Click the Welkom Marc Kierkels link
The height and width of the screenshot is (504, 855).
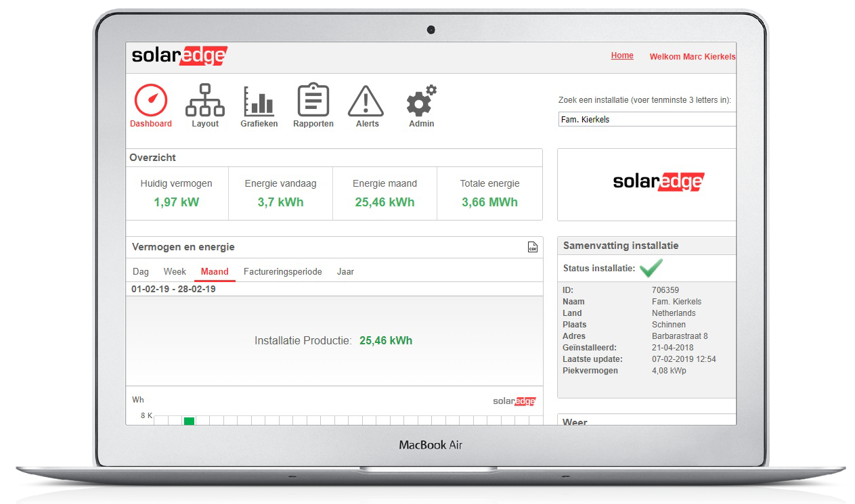click(692, 57)
